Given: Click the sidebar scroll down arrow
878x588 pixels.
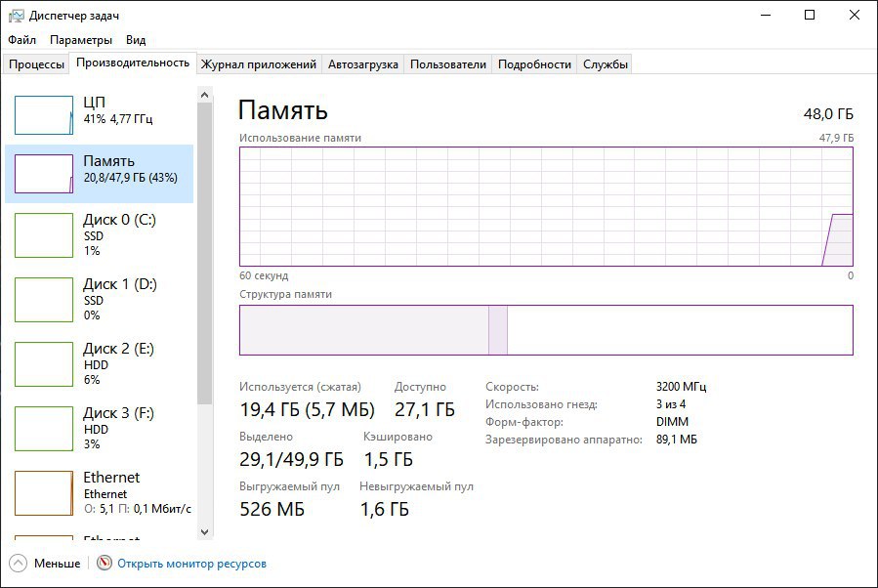Looking at the screenshot, I should 204,532.
